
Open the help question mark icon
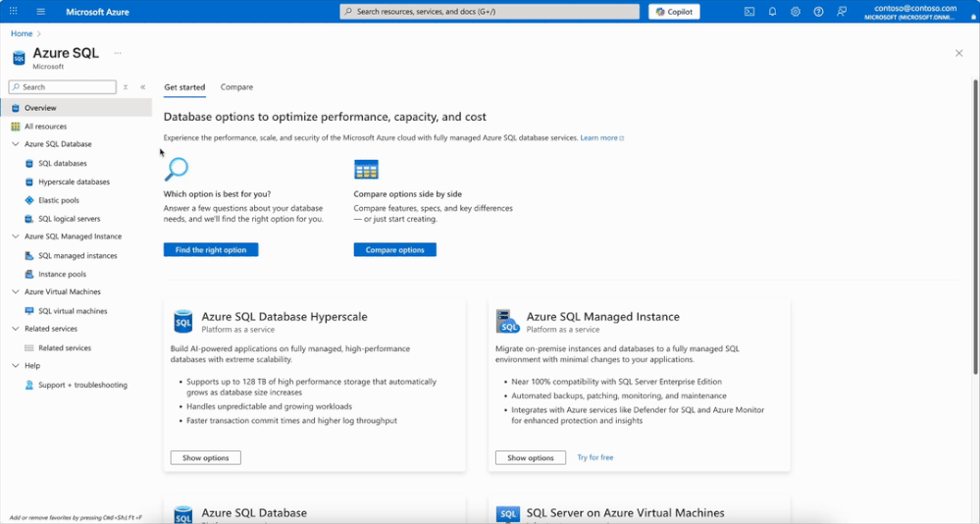818,11
